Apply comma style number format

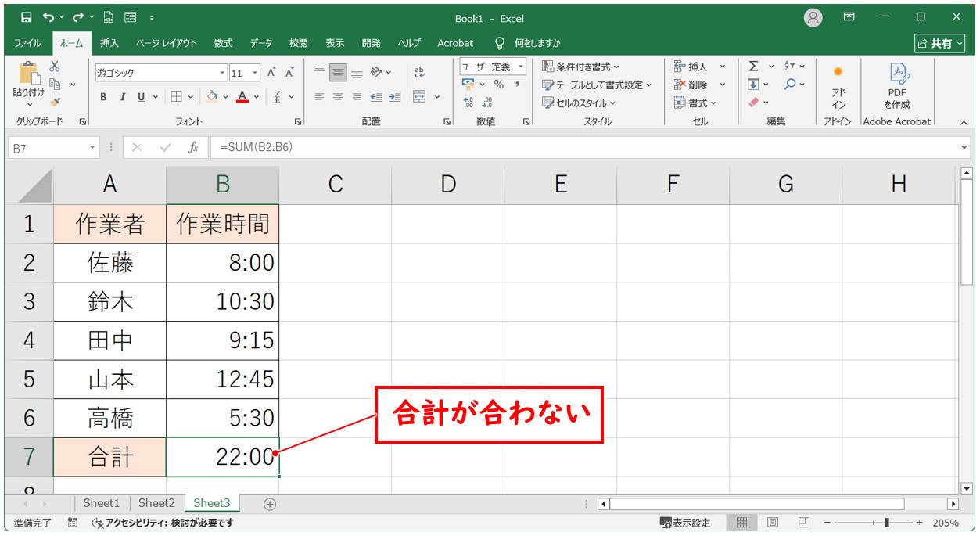point(517,85)
